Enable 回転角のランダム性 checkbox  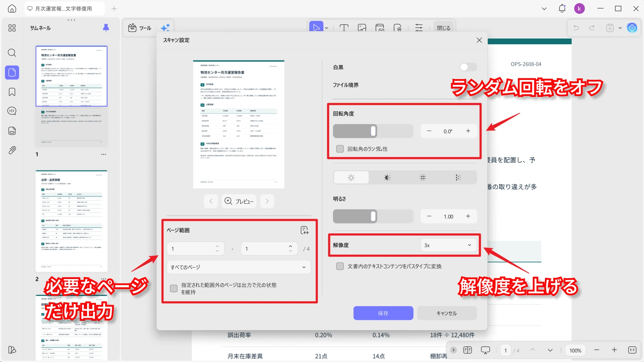click(340, 149)
